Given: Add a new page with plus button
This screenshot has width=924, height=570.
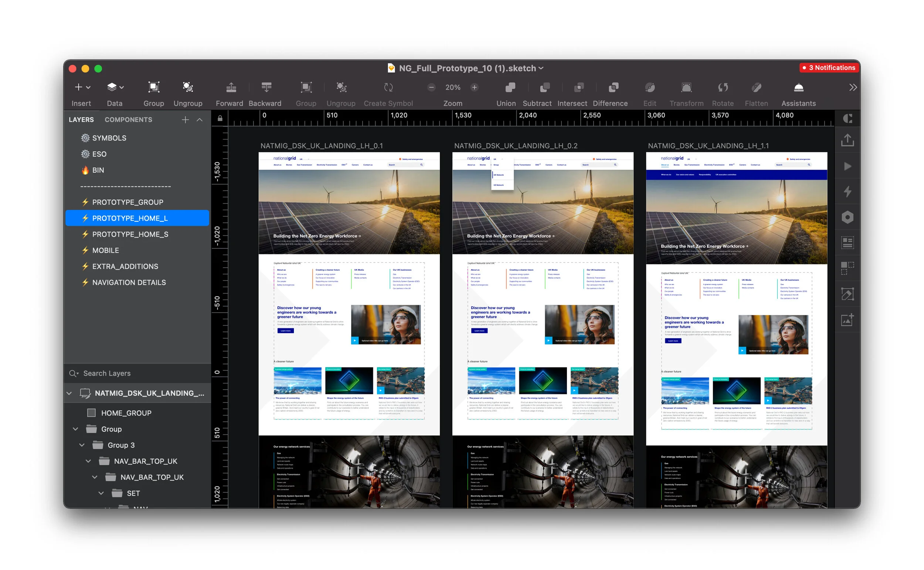Looking at the screenshot, I should pos(185,119).
